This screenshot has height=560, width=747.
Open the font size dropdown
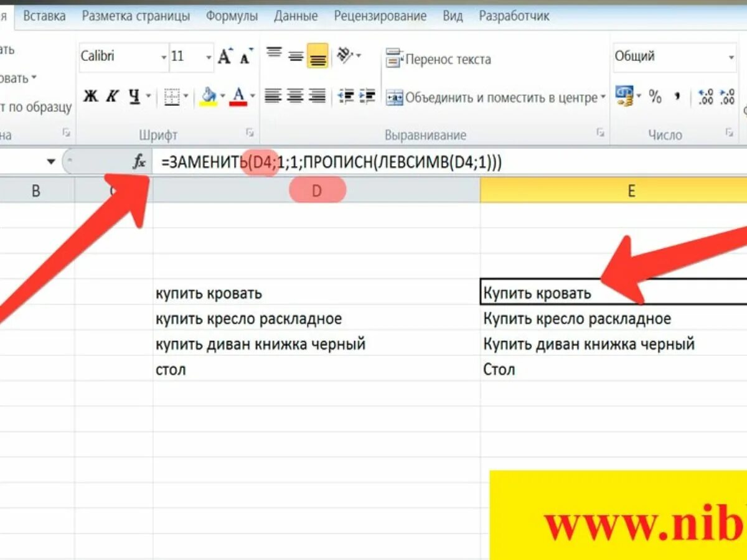209,56
